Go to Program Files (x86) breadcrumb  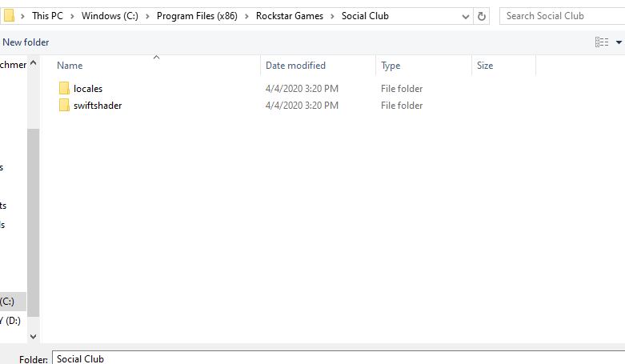[x=197, y=16]
